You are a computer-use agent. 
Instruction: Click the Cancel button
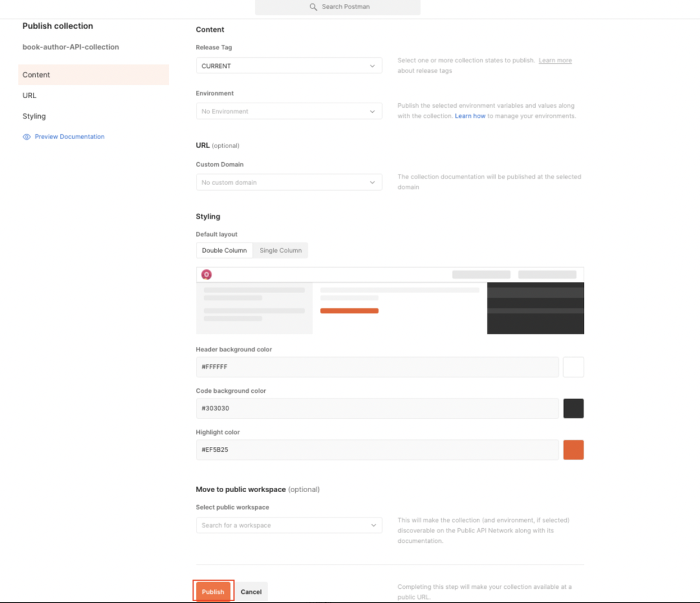(x=251, y=592)
